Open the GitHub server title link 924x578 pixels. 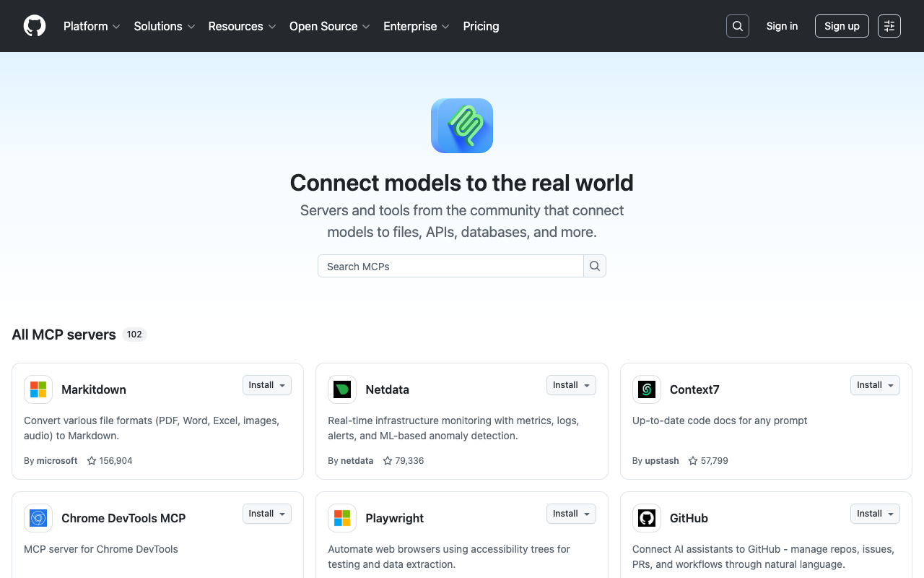[689, 518]
